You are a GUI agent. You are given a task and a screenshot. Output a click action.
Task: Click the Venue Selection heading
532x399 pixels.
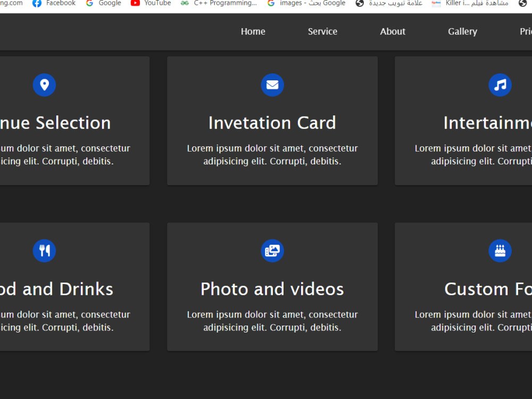55,123
